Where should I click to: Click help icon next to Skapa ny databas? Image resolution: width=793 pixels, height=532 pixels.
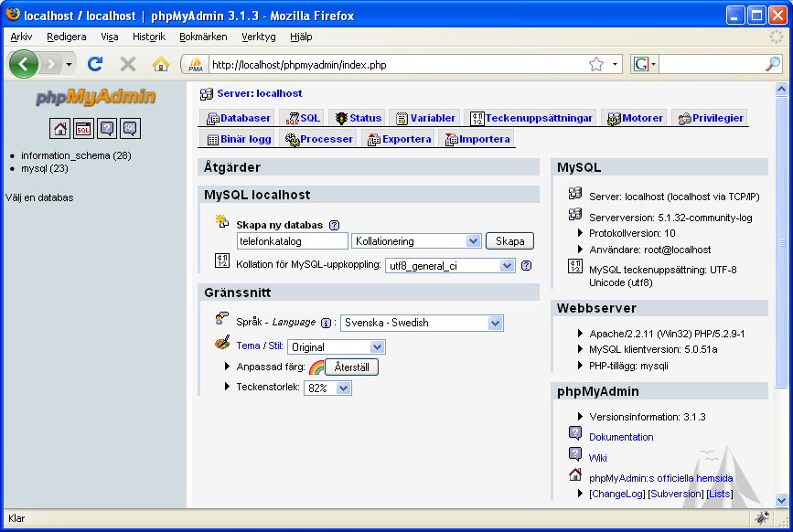tap(334, 226)
